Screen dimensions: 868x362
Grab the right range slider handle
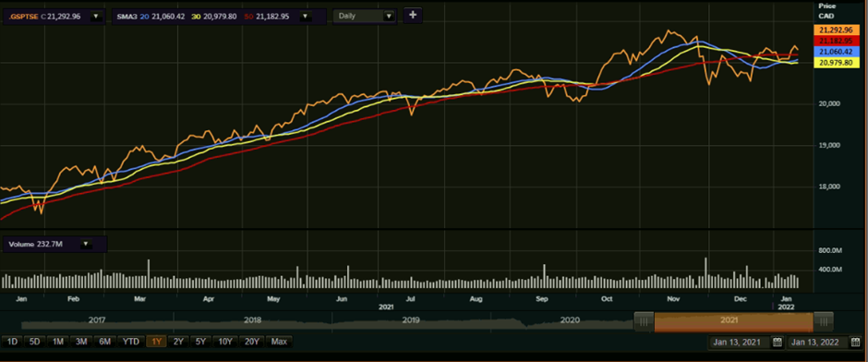coord(823,321)
